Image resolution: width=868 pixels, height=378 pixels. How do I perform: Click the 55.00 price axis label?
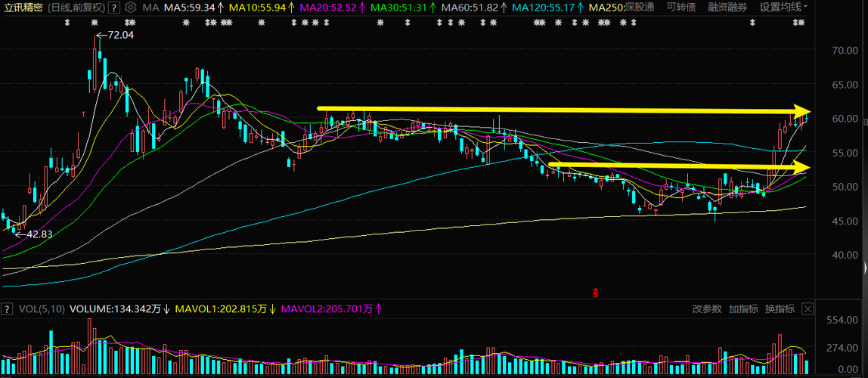click(845, 152)
